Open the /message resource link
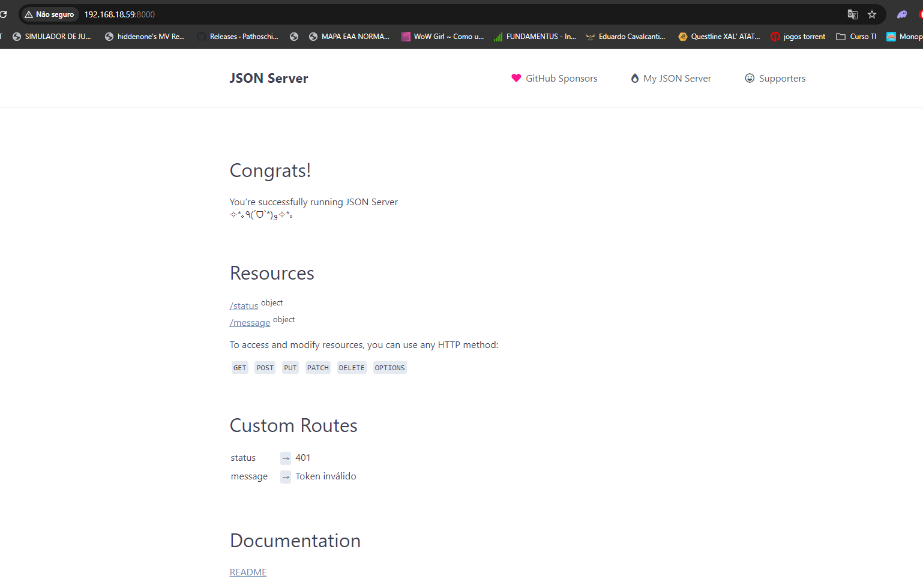 point(250,323)
